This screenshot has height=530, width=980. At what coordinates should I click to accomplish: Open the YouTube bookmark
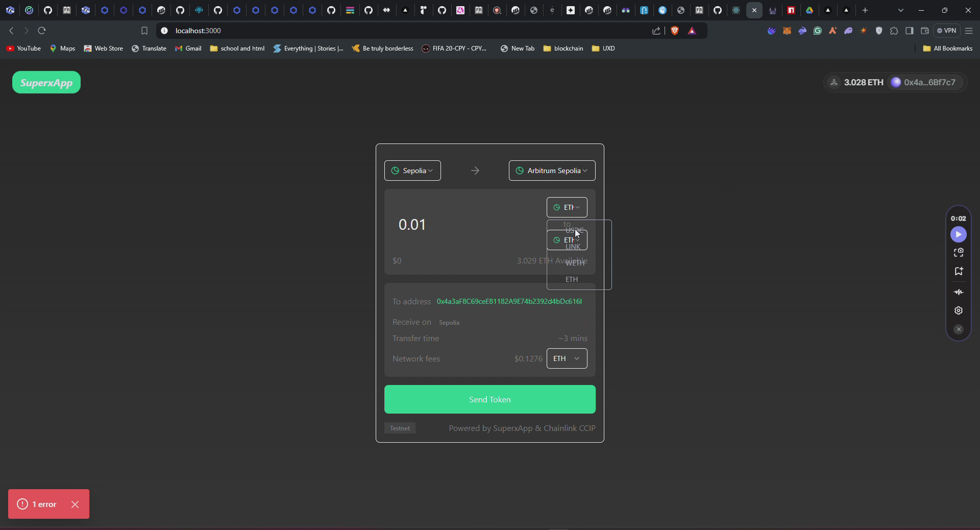click(x=23, y=49)
